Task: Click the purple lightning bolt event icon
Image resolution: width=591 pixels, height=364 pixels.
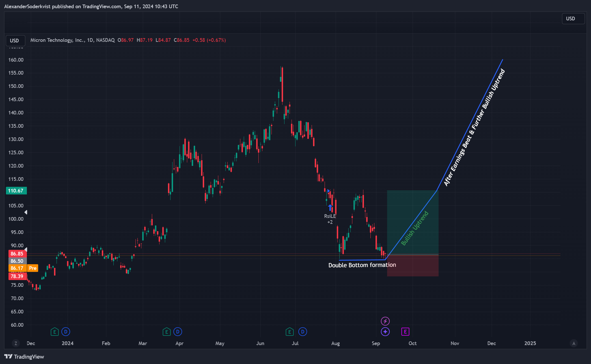Action: pyautogui.click(x=385, y=321)
